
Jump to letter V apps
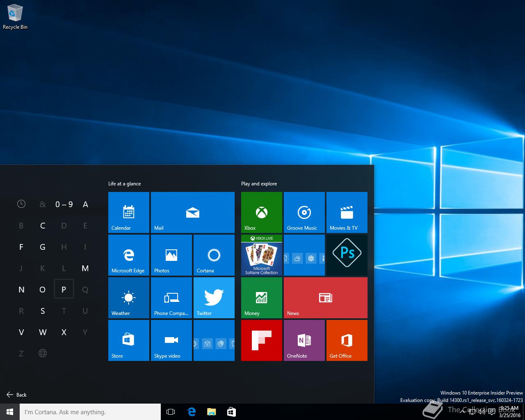tap(21, 332)
